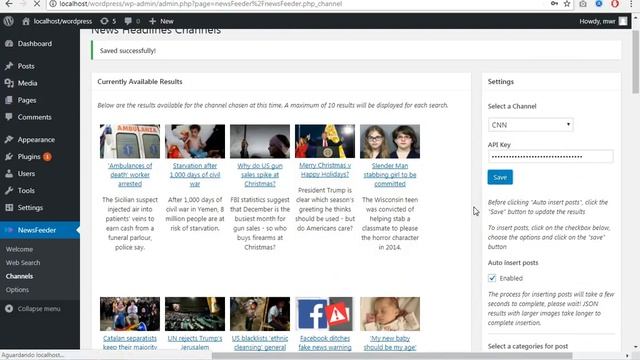Viewport: 640px width, 360px height.
Task: Click the Facebook logo warning thumbnail
Action: coord(325,314)
